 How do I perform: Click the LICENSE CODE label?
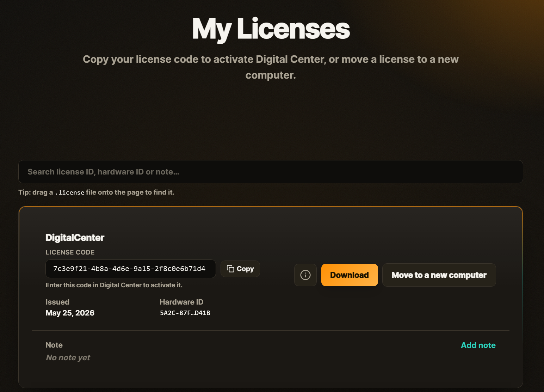click(70, 252)
